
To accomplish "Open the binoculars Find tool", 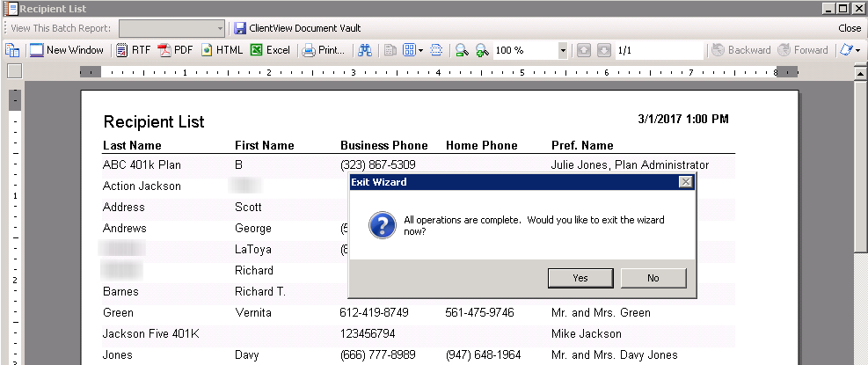I will pos(365,50).
